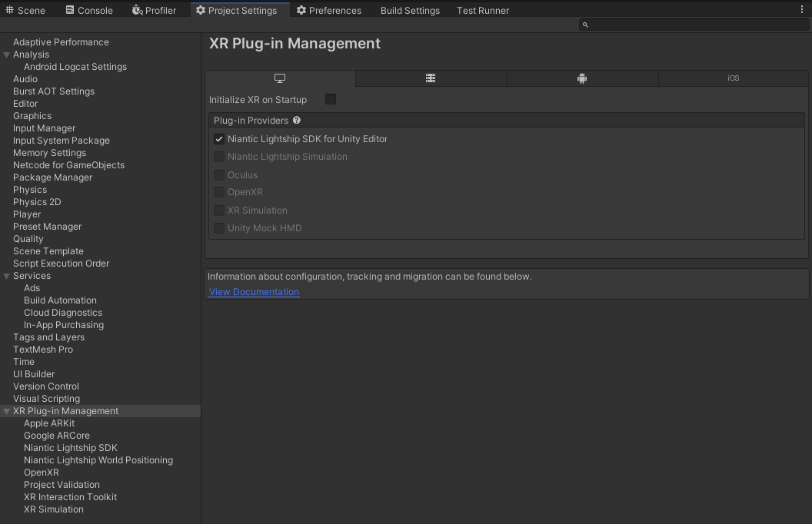Toggle Initialize XR on Startup checkbox
Viewport: 812px width, 524px height.
[x=331, y=99]
